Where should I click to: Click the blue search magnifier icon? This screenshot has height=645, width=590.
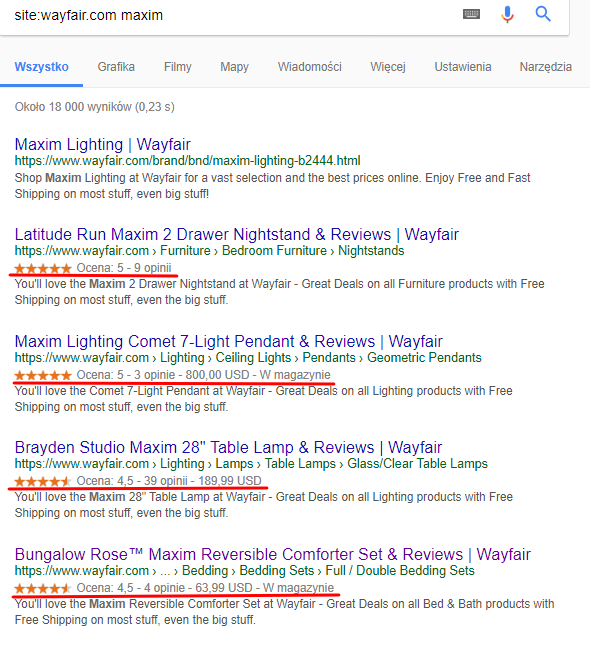543,14
